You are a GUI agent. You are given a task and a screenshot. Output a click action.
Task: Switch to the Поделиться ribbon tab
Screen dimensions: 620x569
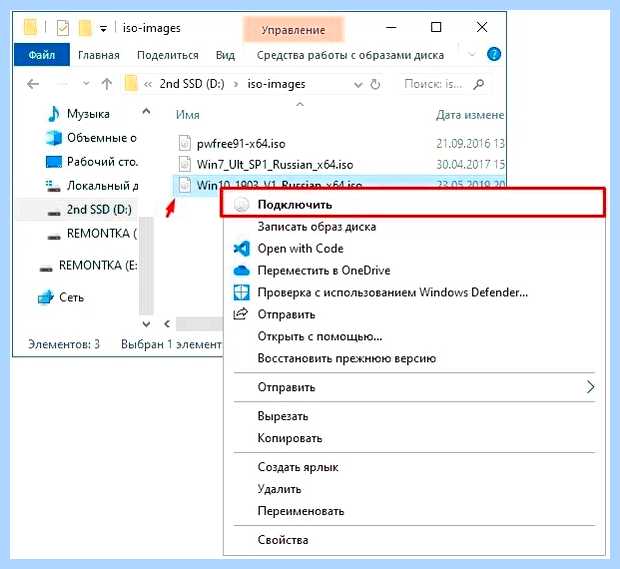(x=168, y=55)
